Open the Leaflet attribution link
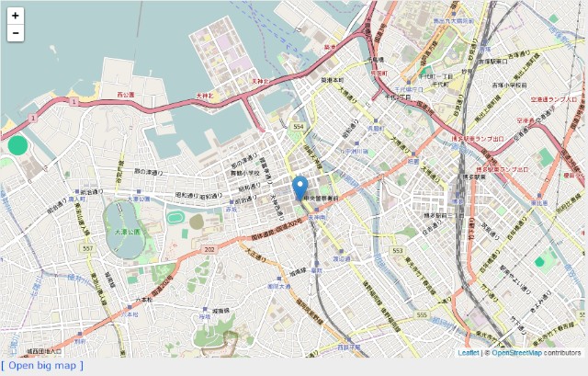 (469, 353)
